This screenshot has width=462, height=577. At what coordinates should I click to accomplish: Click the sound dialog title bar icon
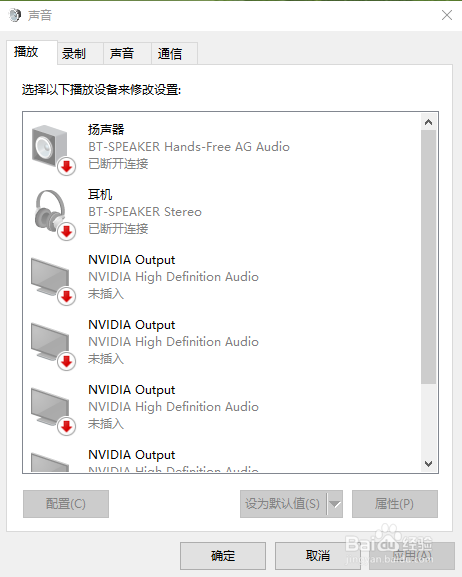pos(15,15)
